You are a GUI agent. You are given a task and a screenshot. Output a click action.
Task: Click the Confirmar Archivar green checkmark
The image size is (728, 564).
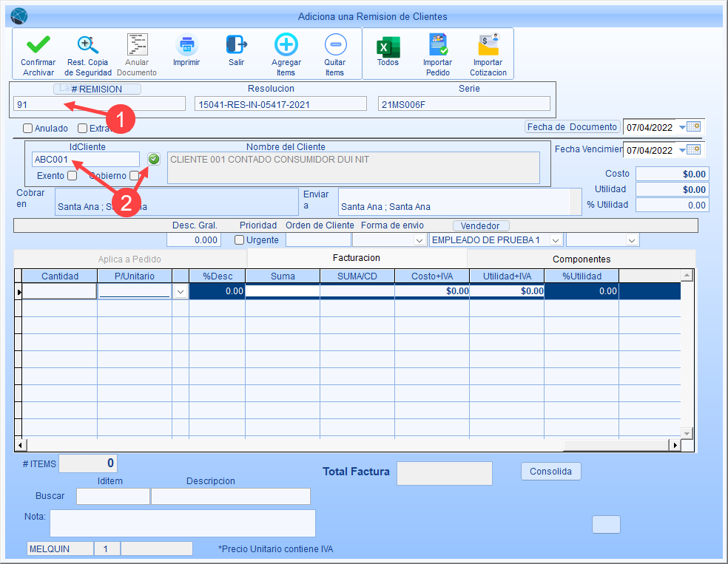click(x=38, y=45)
